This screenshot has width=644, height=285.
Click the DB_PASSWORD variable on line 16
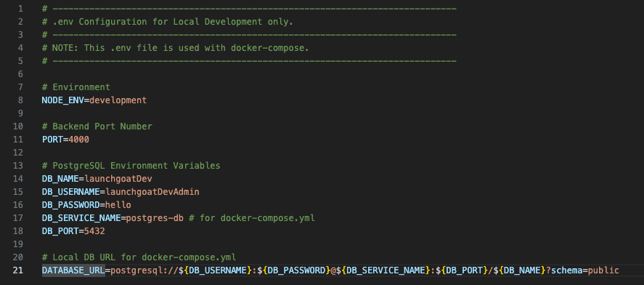(70, 205)
